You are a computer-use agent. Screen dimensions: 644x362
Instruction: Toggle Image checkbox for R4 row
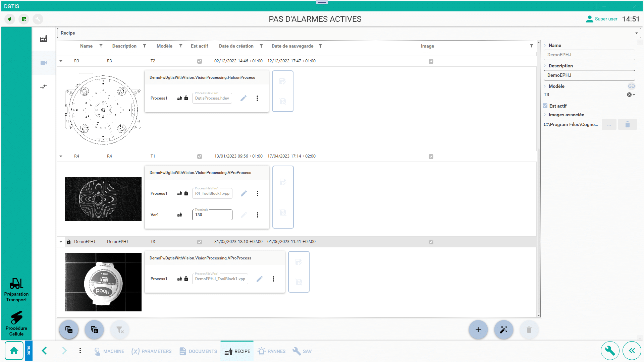[x=431, y=157]
